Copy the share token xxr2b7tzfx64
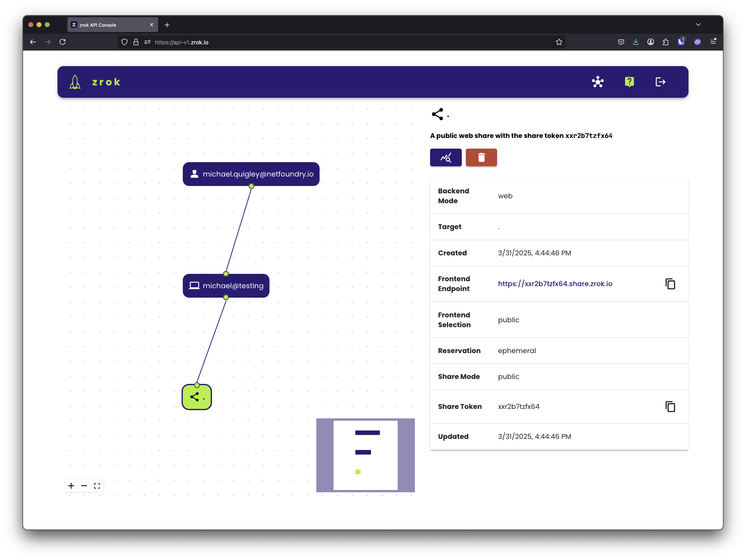Image resolution: width=746 pixels, height=560 pixels. pos(670,406)
